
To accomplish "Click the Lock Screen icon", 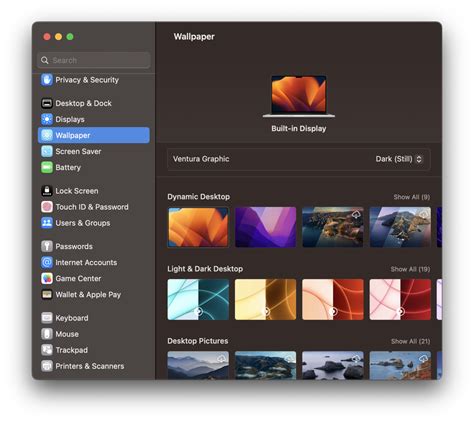I will (47, 191).
